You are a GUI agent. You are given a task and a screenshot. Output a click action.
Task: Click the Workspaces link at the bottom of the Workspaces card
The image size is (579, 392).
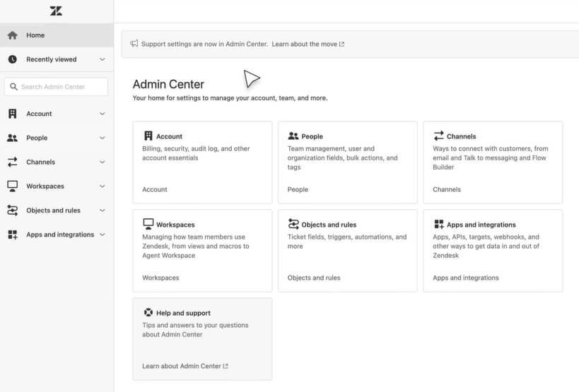tap(160, 278)
